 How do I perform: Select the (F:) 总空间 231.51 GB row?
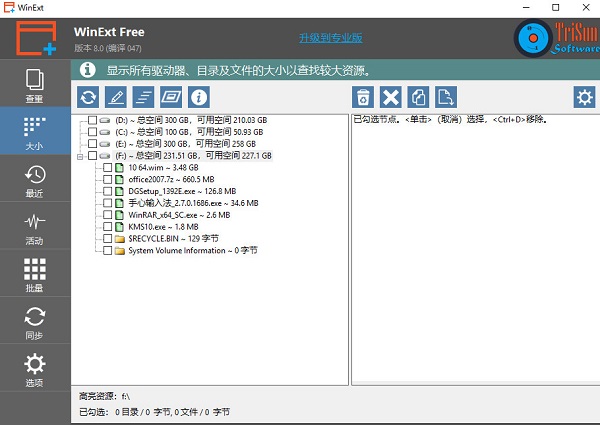tap(193, 156)
